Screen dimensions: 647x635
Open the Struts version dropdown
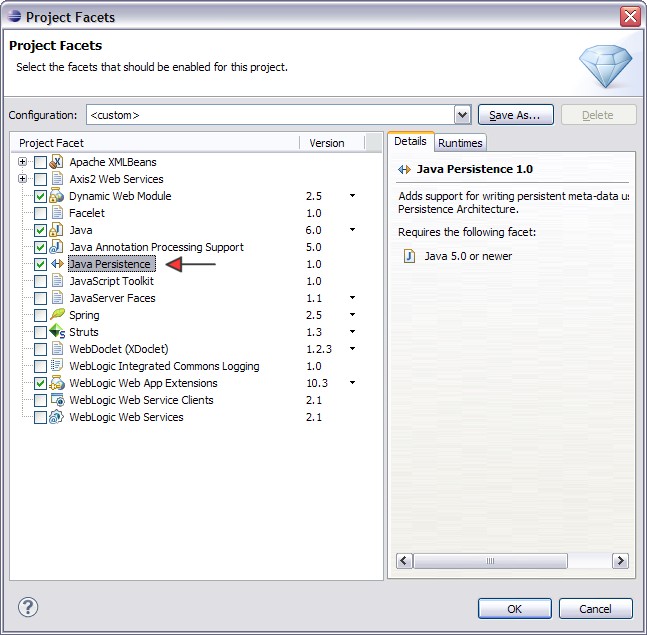352,331
